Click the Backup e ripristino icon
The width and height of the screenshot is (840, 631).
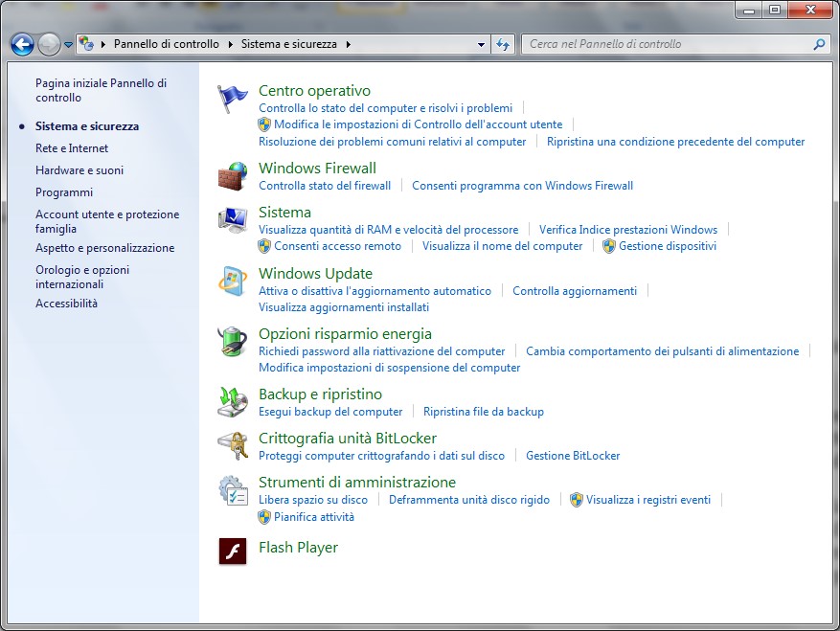233,402
